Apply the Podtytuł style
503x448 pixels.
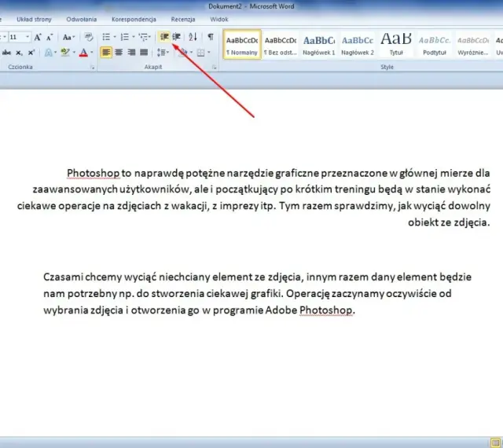click(x=435, y=44)
